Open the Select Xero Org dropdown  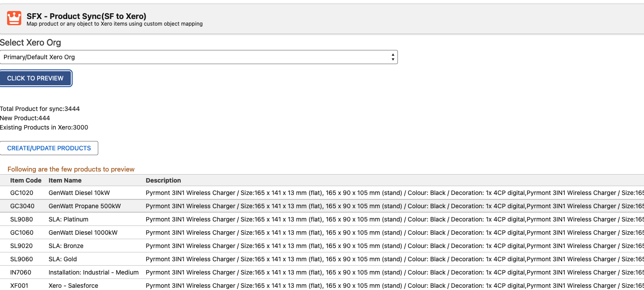[198, 57]
